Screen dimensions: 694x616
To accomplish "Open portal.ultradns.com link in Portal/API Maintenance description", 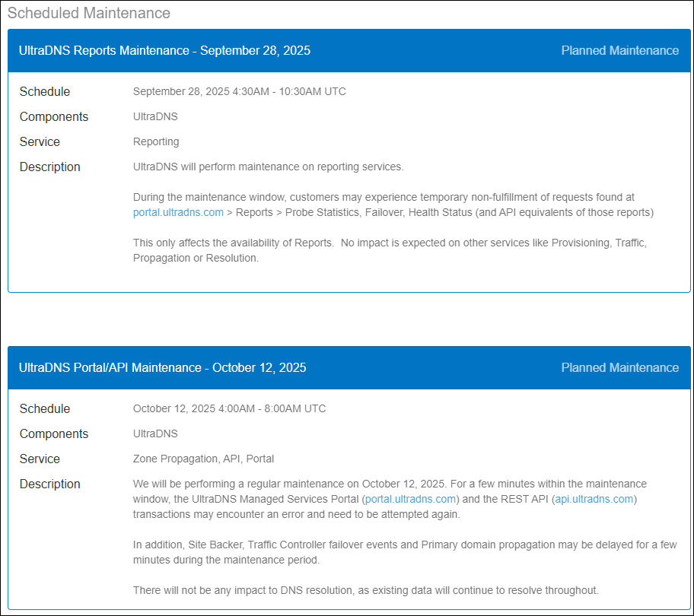I will (x=411, y=499).
